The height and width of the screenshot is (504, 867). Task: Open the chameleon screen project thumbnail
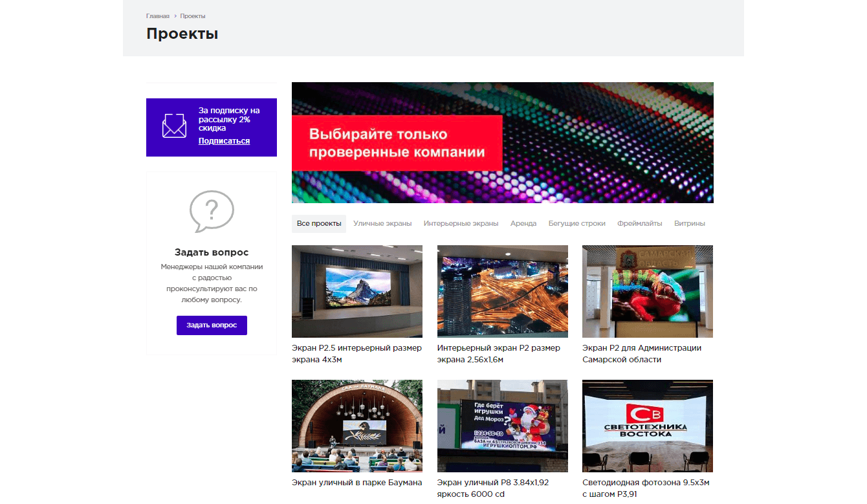point(647,291)
